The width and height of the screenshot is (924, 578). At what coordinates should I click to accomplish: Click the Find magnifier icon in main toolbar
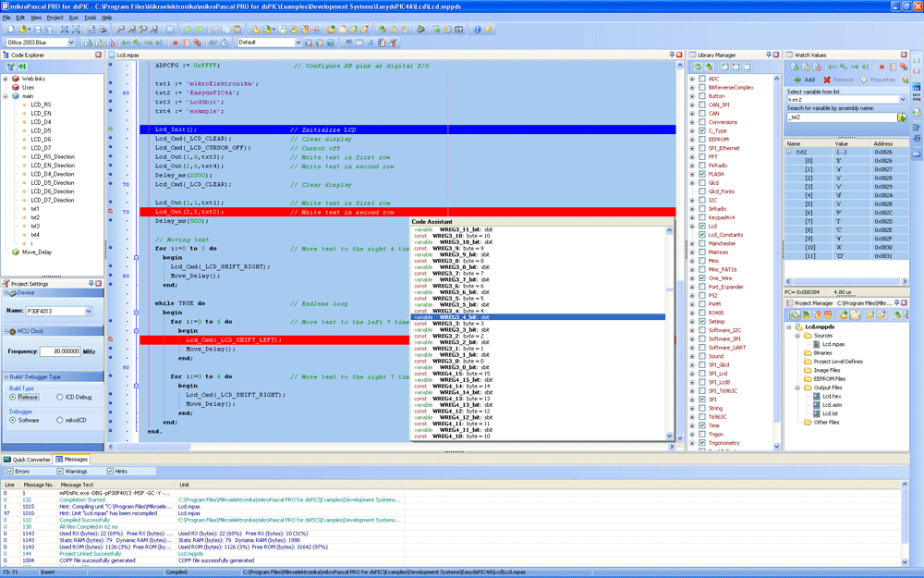tap(121, 29)
